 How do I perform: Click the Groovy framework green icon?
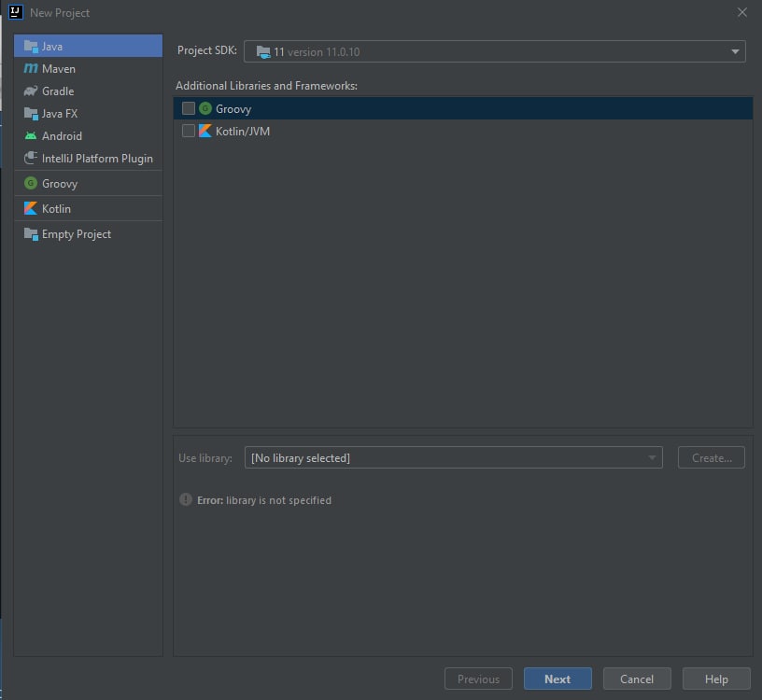coord(205,108)
